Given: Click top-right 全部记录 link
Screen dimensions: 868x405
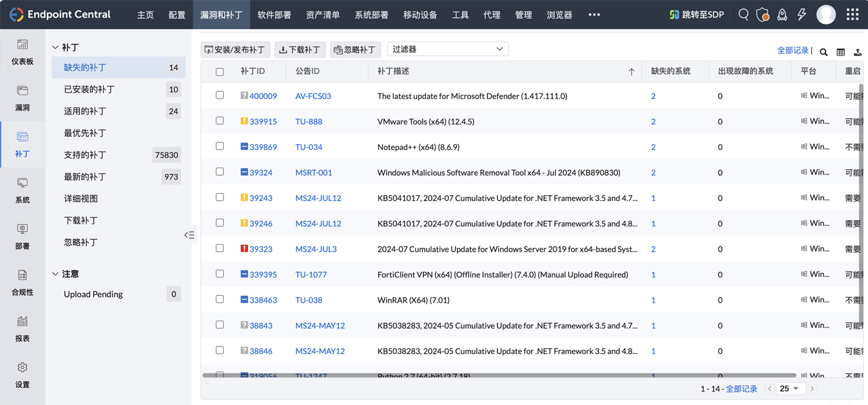Looking at the screenshot, I should [x=793, y=50].
